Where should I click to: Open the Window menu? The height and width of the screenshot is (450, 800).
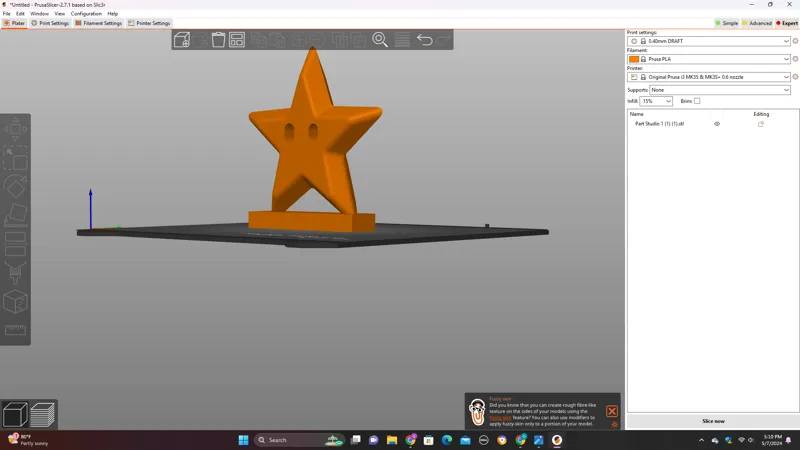(39, 14)
